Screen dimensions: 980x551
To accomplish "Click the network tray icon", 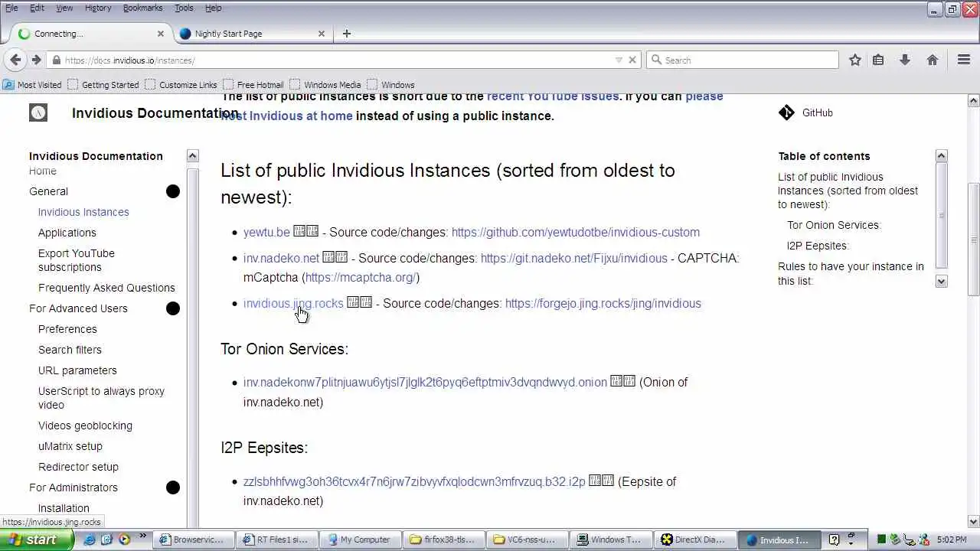I will click(x=910, y=540).
